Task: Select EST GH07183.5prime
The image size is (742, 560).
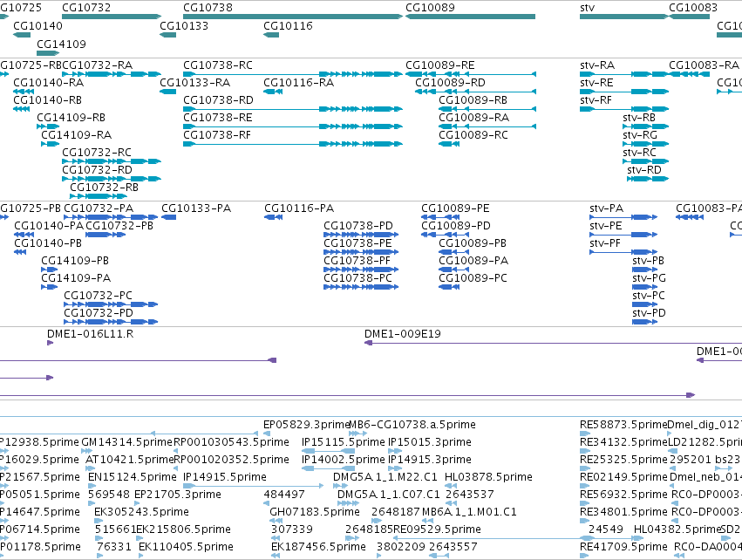Action: pos(315,512)
